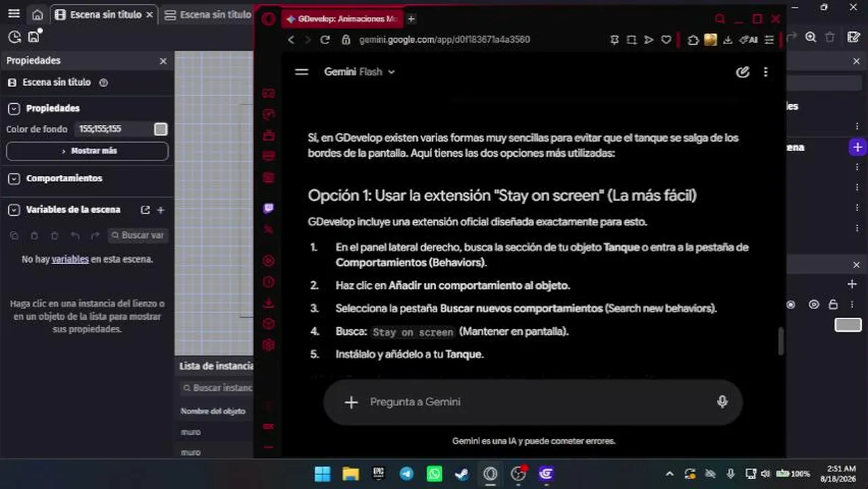Select GDevelop: Animaciones browser tab

click(x=342, y=19)
